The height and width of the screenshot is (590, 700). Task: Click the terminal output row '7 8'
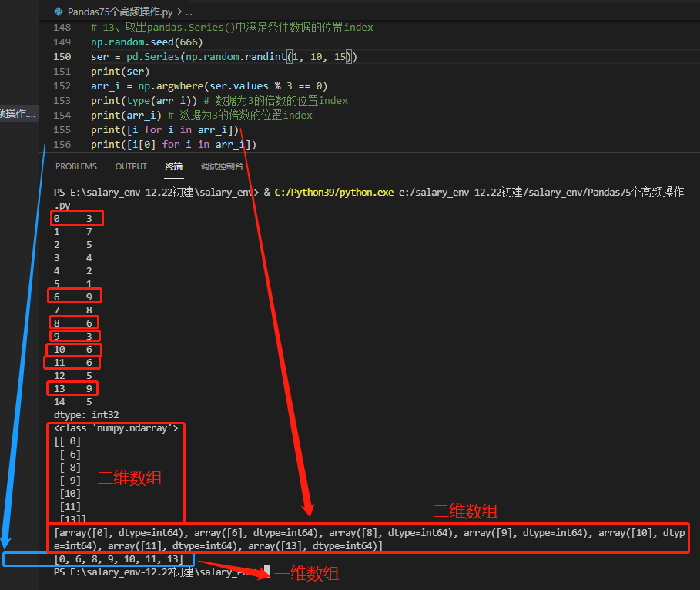coord(72,310)
